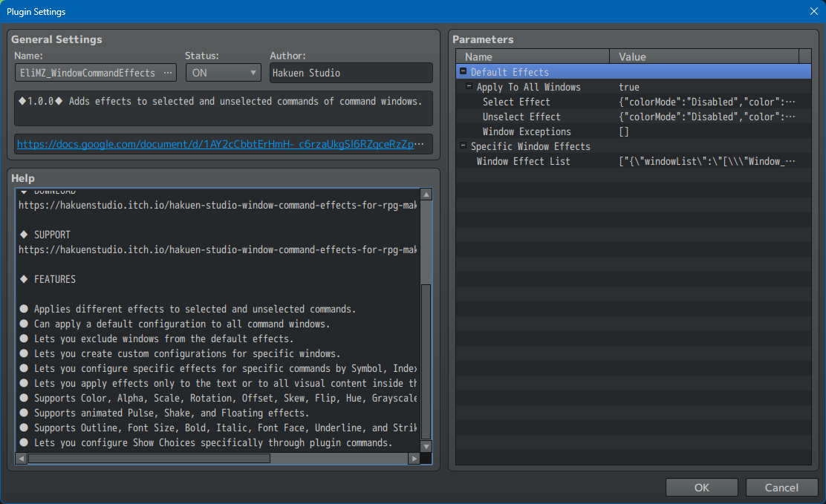Click 'Supports animated Pulse, Shake' line
The height and width of the screenshot is (504, 826).
tap(172, 413)
